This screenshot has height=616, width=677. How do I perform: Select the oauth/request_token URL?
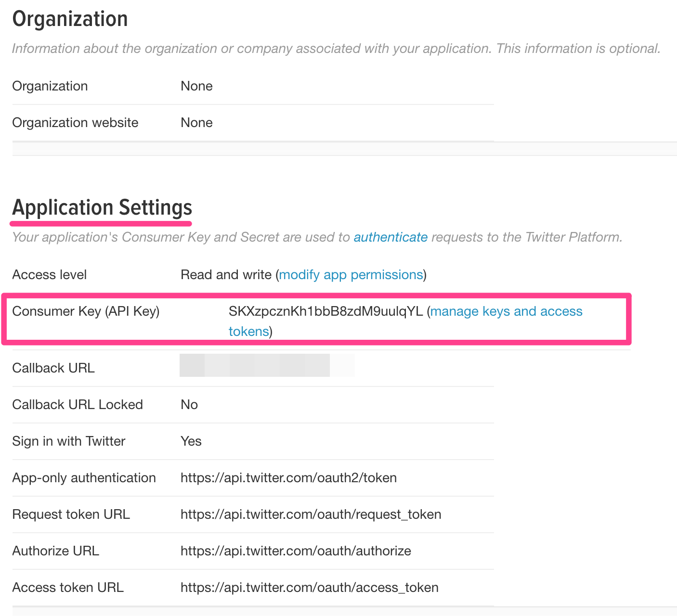pyautogui.click(x=311, y=514)
